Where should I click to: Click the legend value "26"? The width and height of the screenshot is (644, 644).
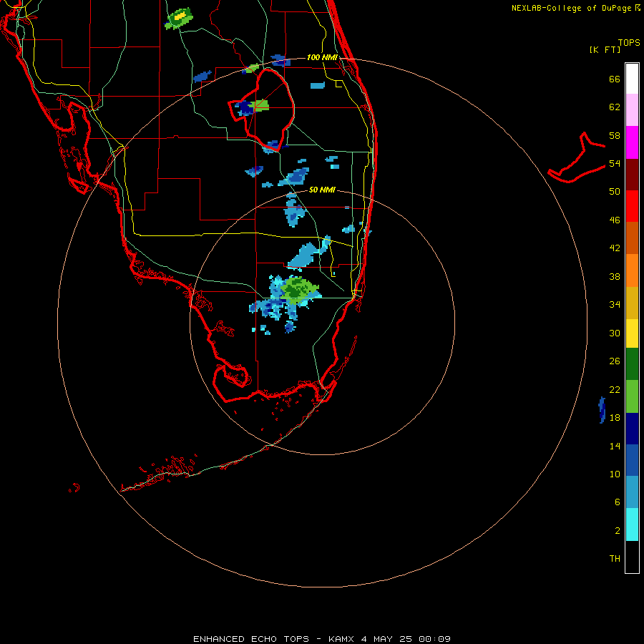click(x=615, y=361)
